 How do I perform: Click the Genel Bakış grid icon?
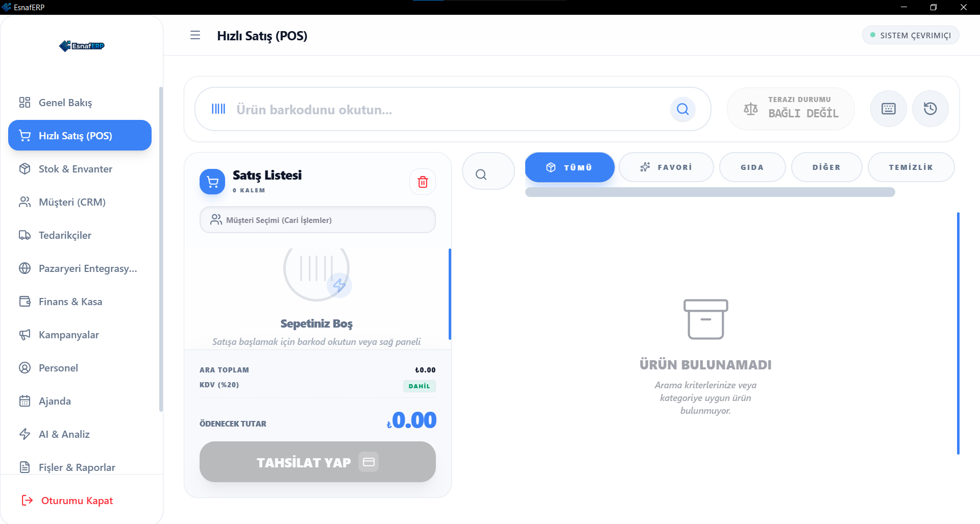coord(24,103)
